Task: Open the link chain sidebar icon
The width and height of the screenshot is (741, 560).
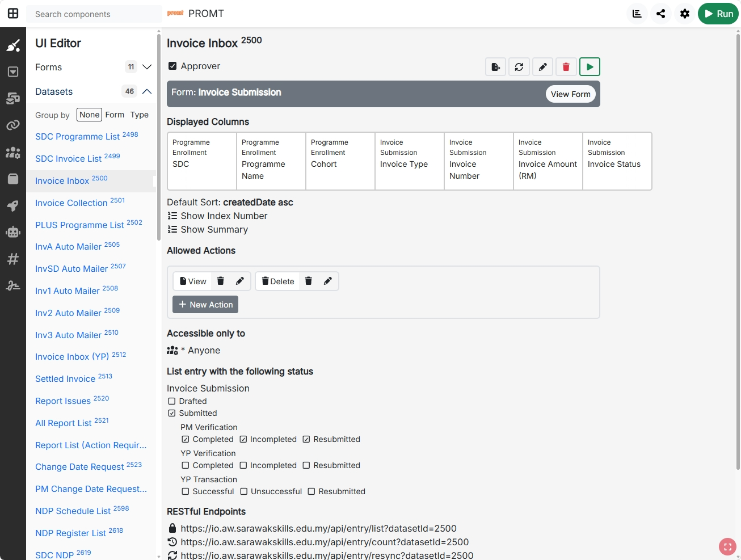Action: pos(13,125)
